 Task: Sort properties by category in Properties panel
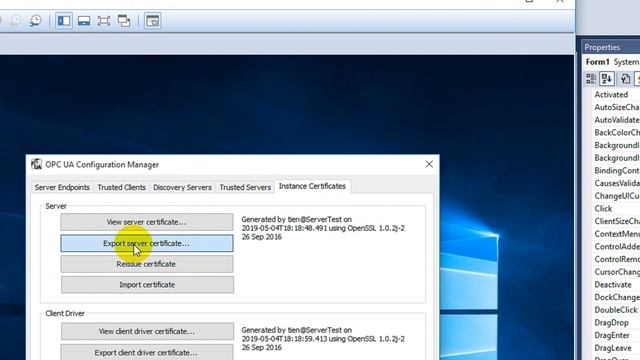591,78
